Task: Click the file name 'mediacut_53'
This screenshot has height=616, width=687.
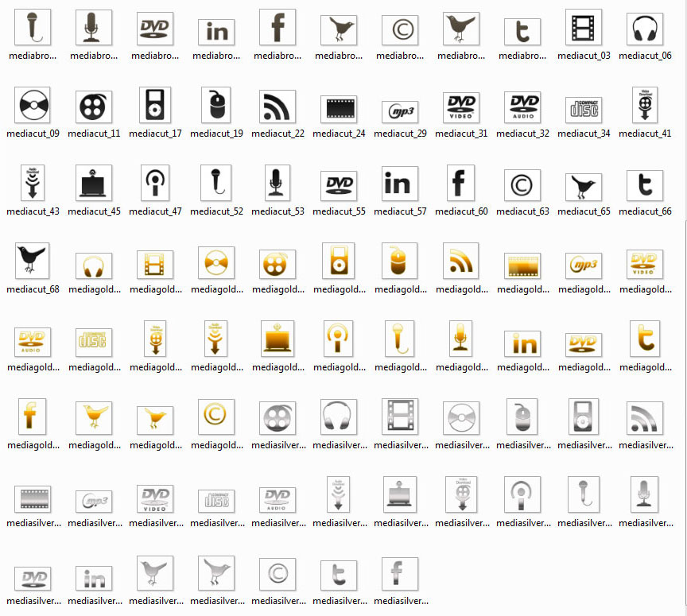Action: point(278,211)
